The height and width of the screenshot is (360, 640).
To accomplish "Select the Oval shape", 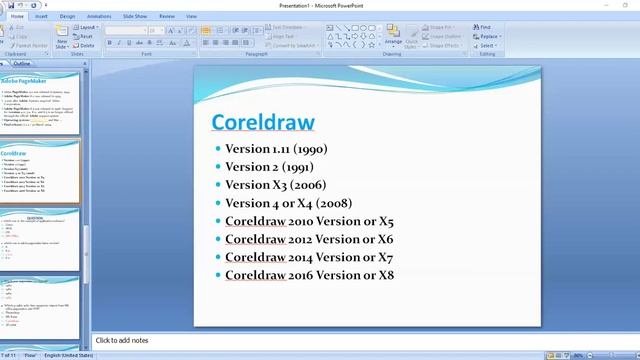I will pyautogui.click(x=363, y=28).
